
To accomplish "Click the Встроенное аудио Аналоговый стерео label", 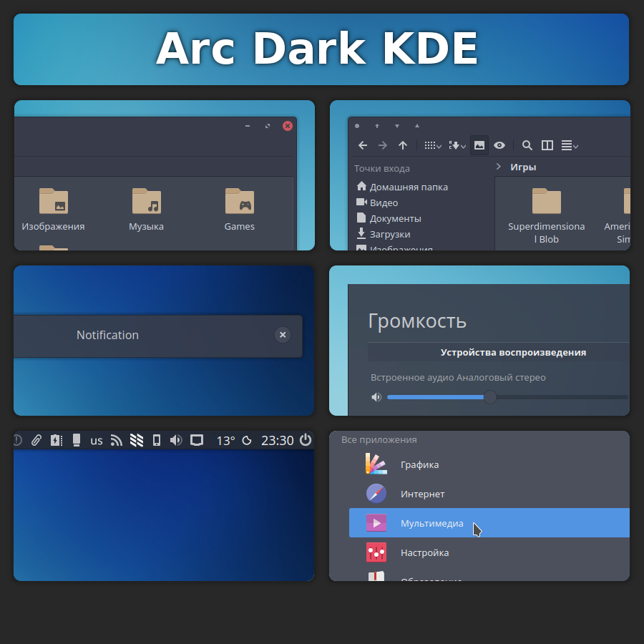I will (x=458, y=377).
